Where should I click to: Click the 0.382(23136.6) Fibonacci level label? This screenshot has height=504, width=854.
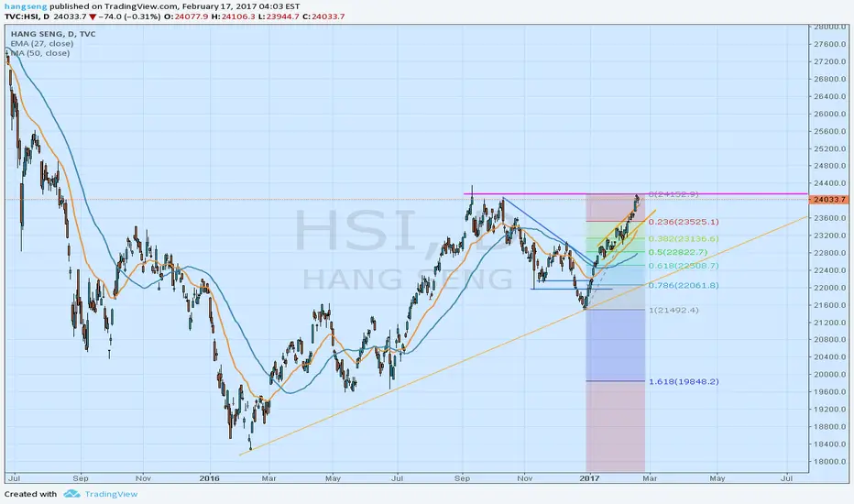coord(684,238)
